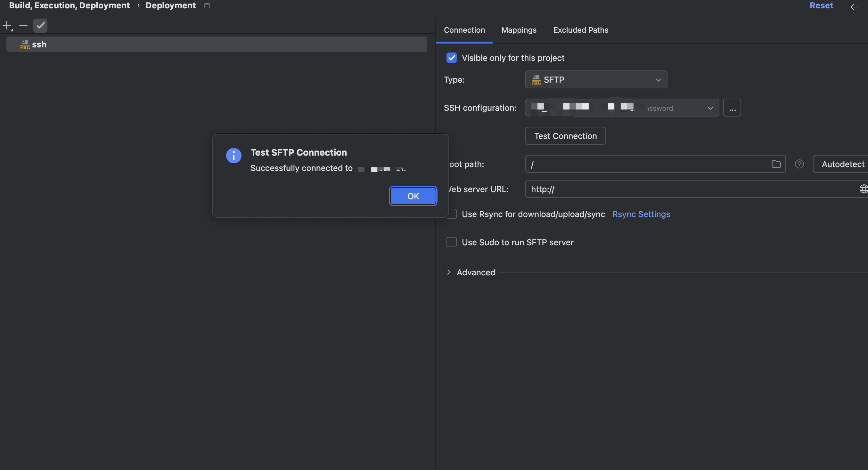Switch to the Excluded Paths tab

click(581, 30)
